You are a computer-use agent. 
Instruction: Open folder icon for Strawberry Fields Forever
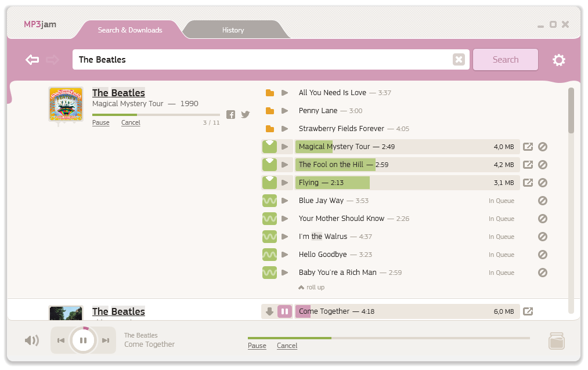coord(270,129)
